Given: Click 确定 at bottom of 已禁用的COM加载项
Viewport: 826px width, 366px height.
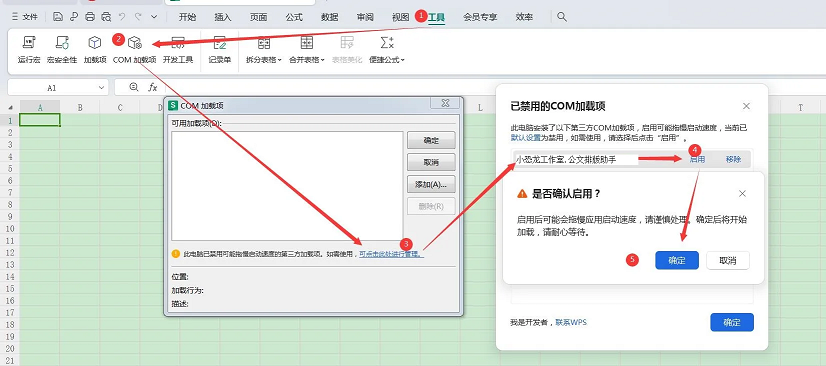Looking at the screenshot, I should (x=732, y=322).
